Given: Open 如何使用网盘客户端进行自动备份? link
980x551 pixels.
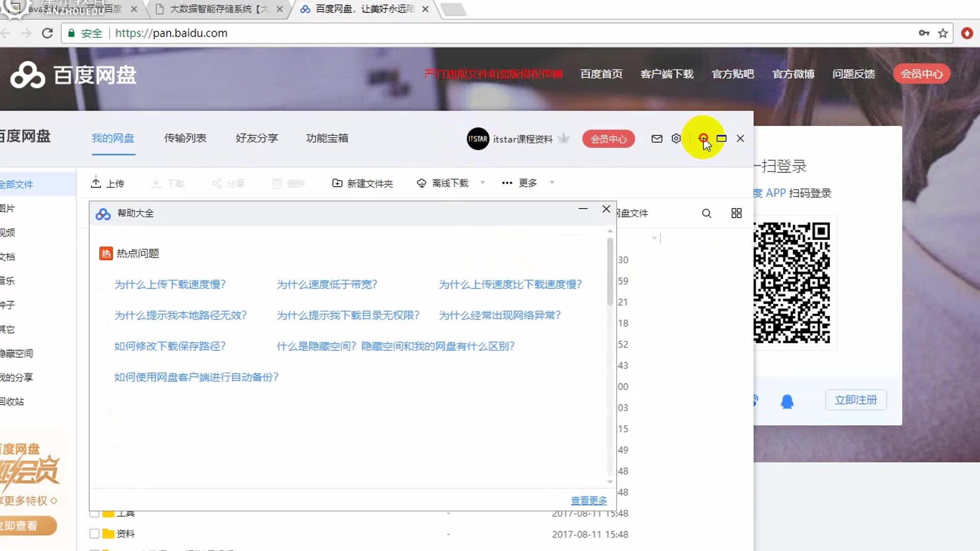Looking at the screenshot, I should click(197, 378).
